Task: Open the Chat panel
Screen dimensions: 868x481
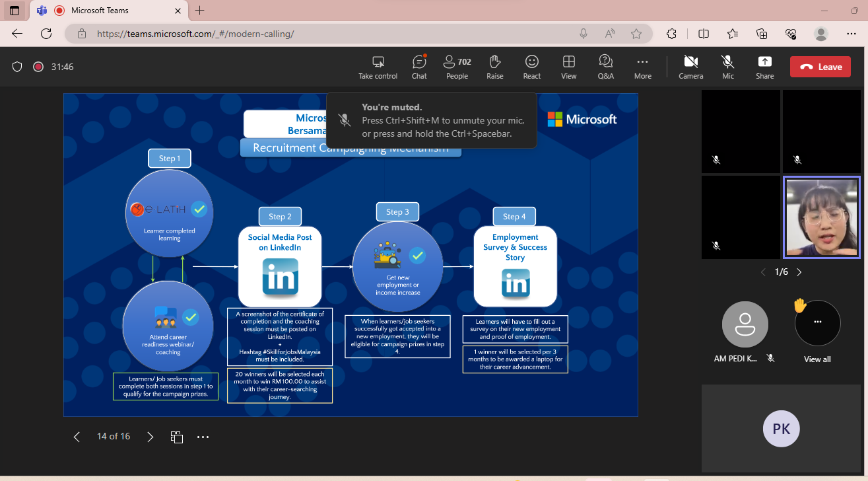Action: point(419,67)
